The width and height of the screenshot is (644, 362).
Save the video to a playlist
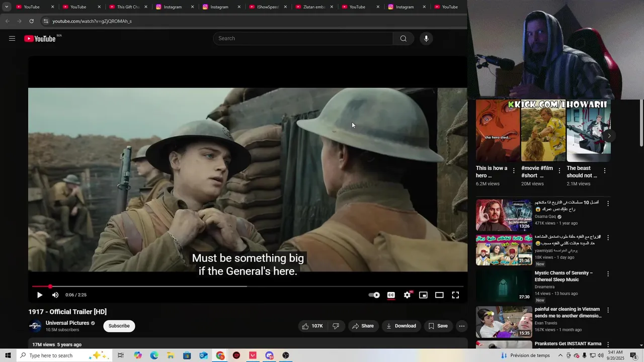438,326
